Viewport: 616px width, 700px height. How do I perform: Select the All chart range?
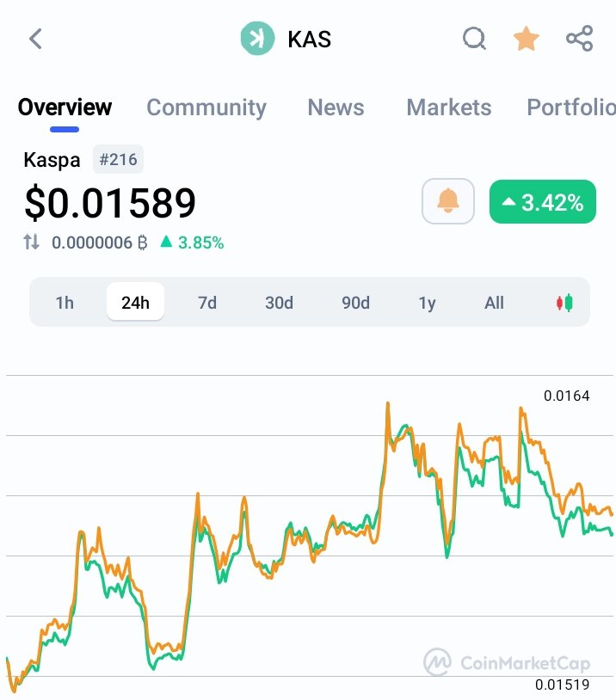tap(494, 303)
